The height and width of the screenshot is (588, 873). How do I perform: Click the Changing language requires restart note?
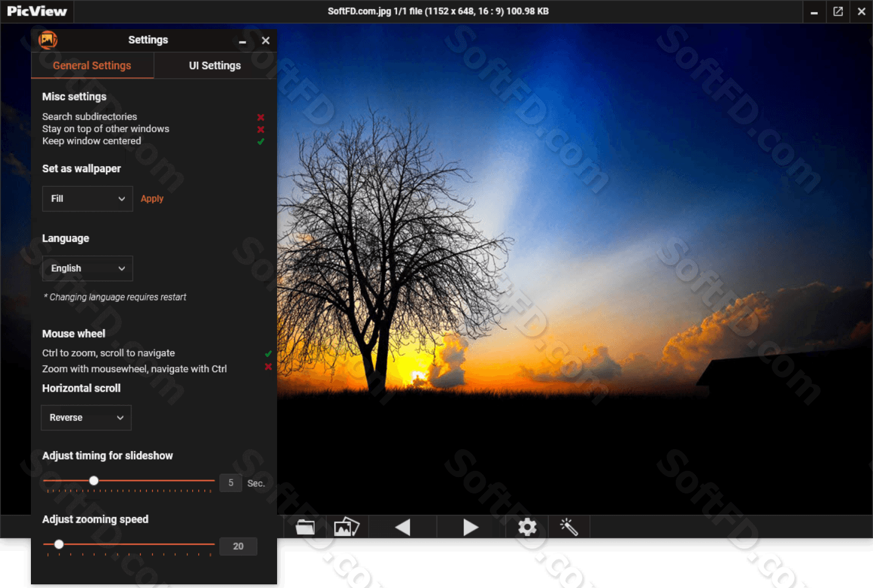115,297
